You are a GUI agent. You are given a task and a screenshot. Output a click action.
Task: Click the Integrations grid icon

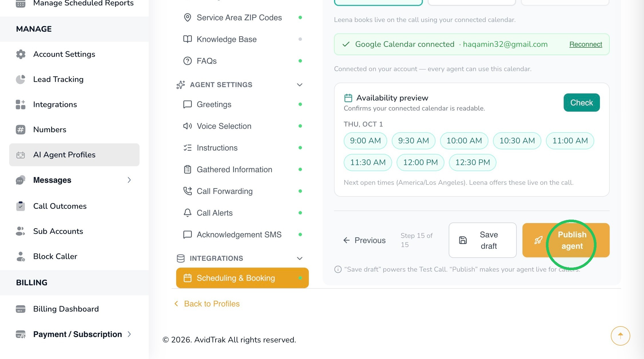pos(21,105)
